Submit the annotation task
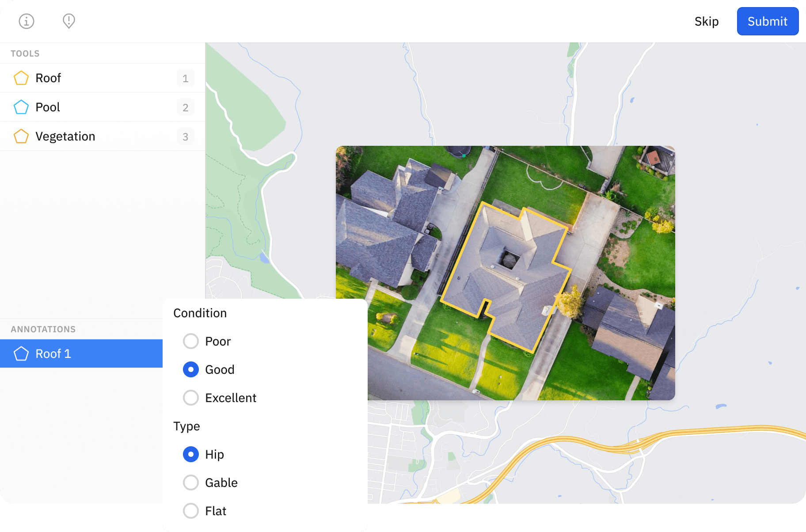806x532 pixels. click(x=767, y=21)
